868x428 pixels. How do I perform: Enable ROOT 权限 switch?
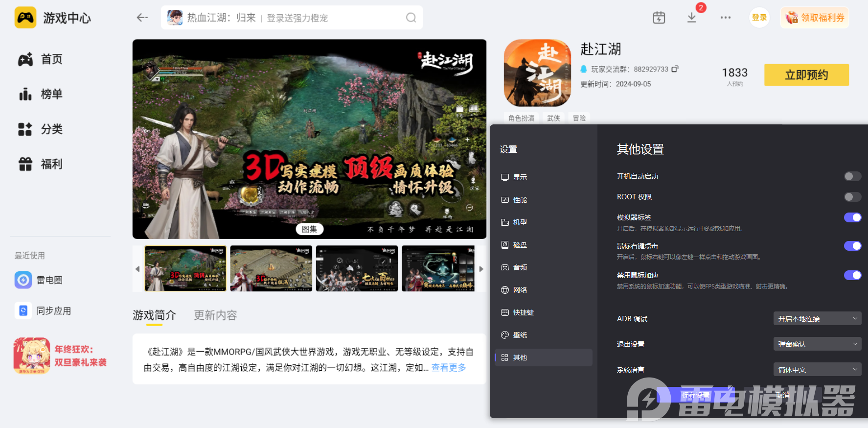pos(852,197)
